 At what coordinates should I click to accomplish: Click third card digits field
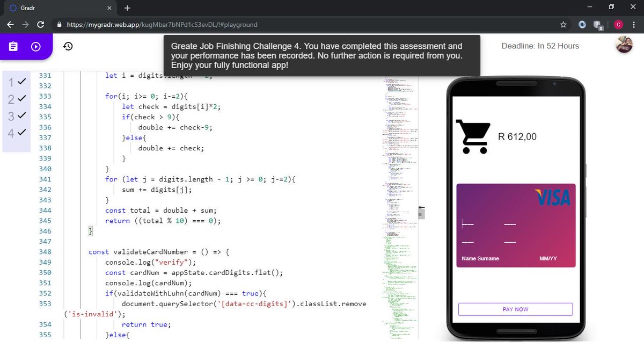pyautogui.click(x=467, y=242)
